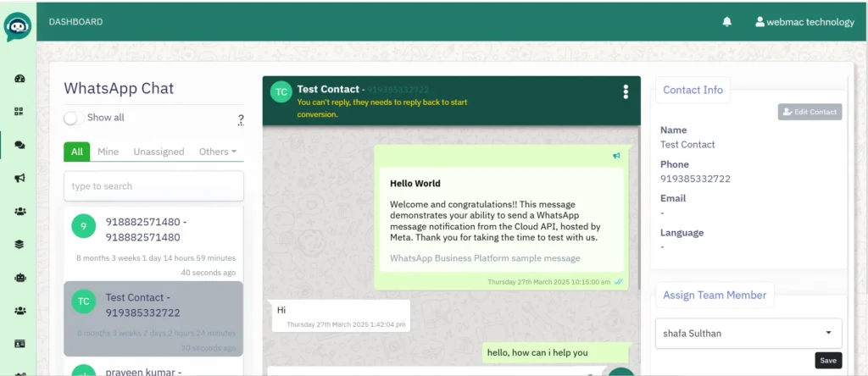Click the phone value 919385332722 in Contact Info
Viewport: 868px width, 376px height.
tap(695, 179)
